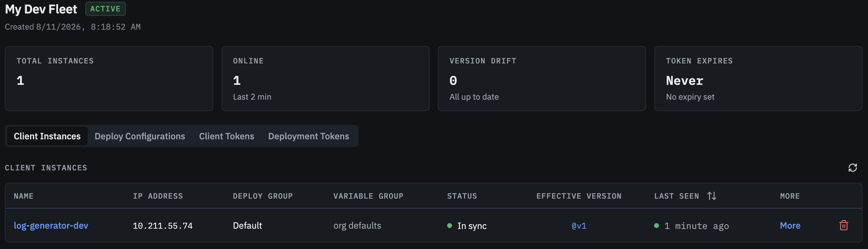The width and height of the screenshot is (868, 249).
Task: Select the Token Expires card
Action: click(758, 78)
